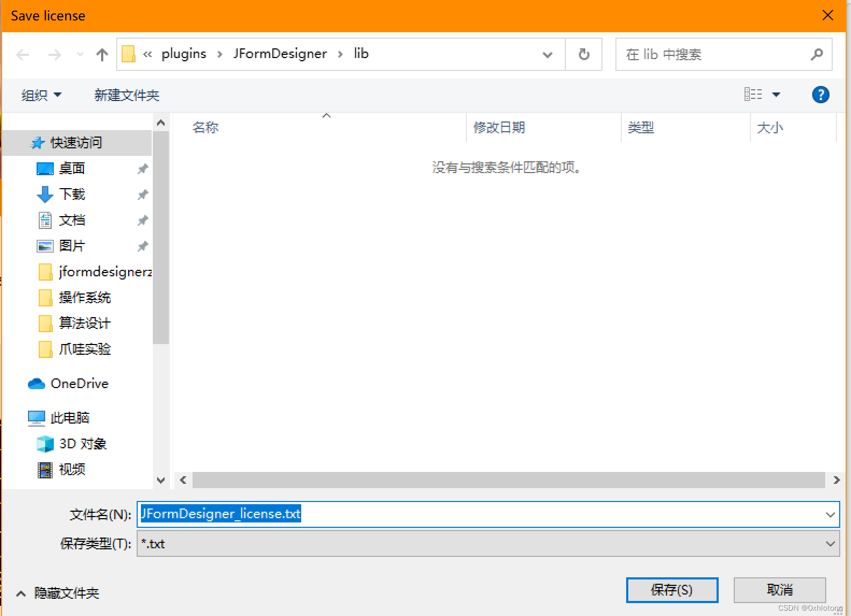Click the 视频 film icon
The image size is (851, 616).
tap(45, 470)
